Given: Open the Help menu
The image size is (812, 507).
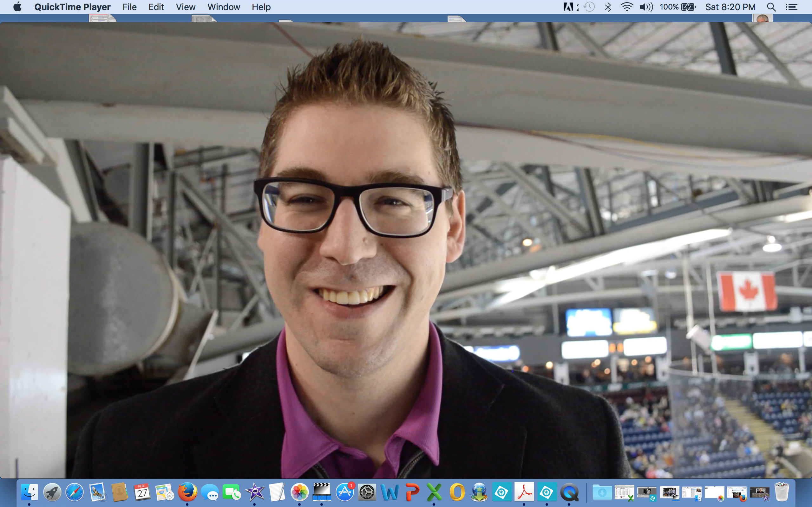Looking at the screenshot, I should pyautogui.click(x=261, y=7).
